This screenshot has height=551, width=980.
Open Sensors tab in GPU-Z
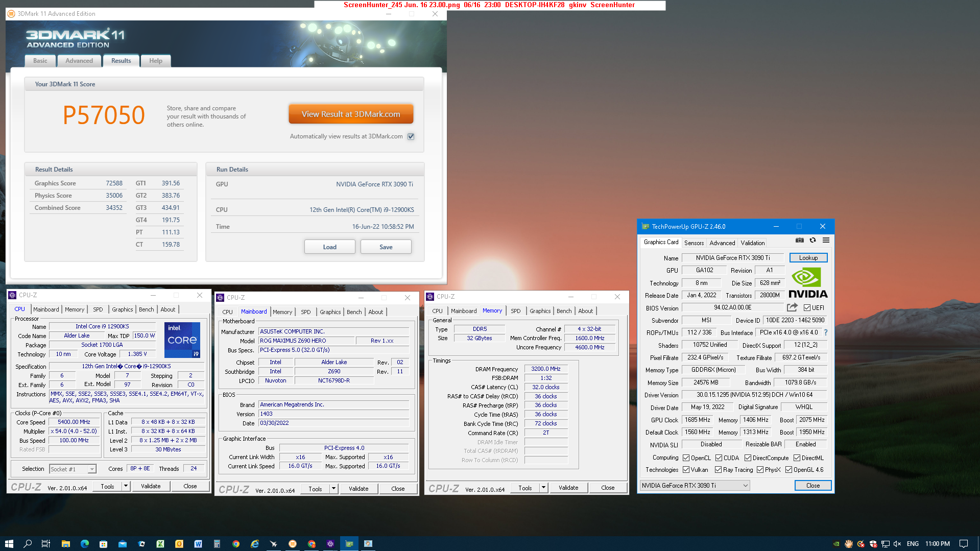(694, 243)
